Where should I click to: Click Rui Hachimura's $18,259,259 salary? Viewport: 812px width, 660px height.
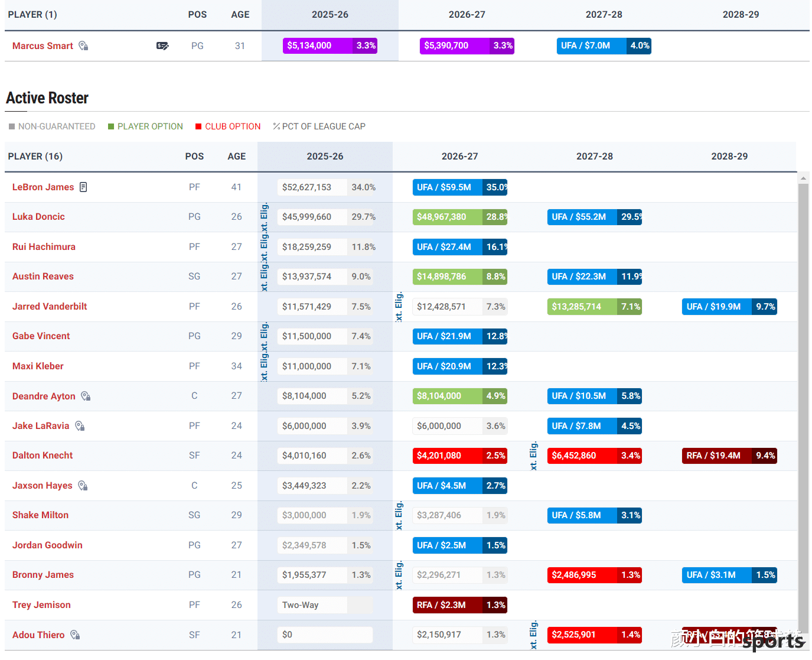point(325,247)
